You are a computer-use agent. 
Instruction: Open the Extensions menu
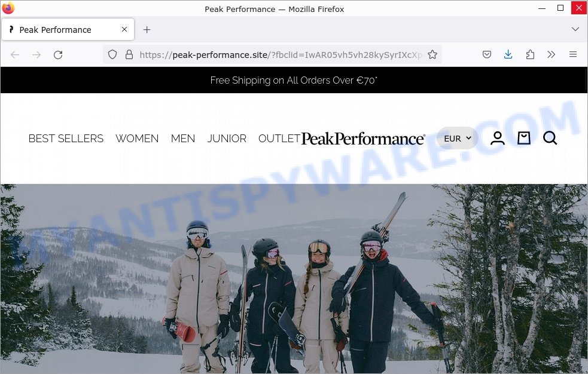530,54
